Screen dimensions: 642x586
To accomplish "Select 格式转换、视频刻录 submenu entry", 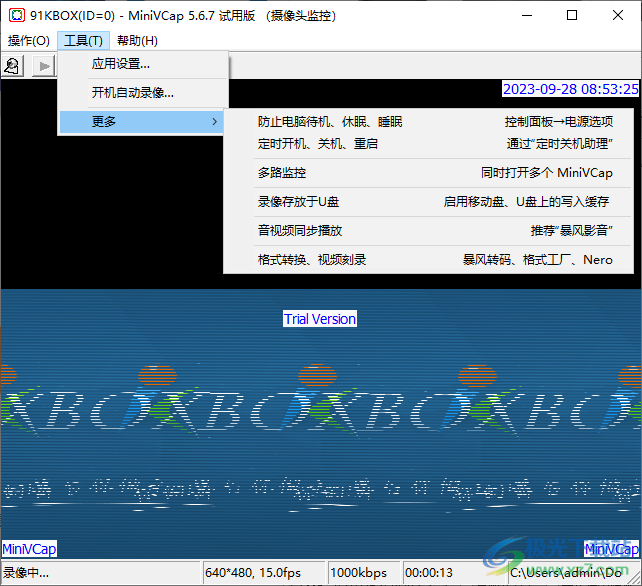I will (x=428, y=260).
